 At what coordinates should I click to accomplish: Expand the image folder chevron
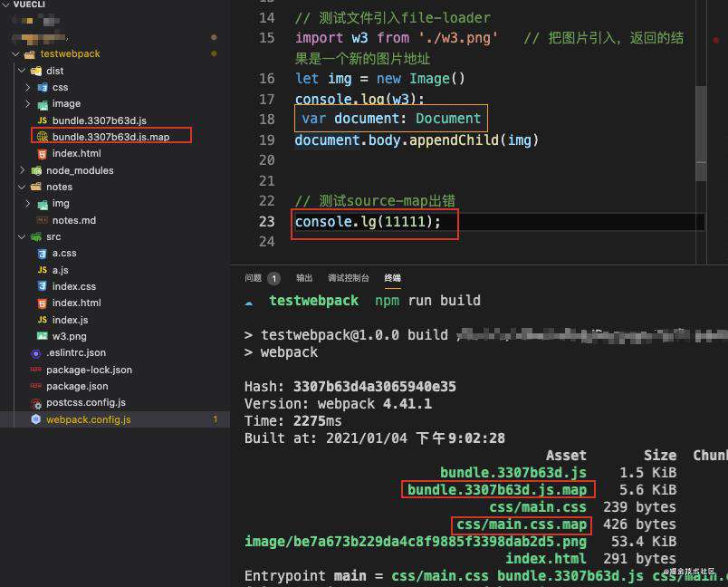tap(27, 103)
